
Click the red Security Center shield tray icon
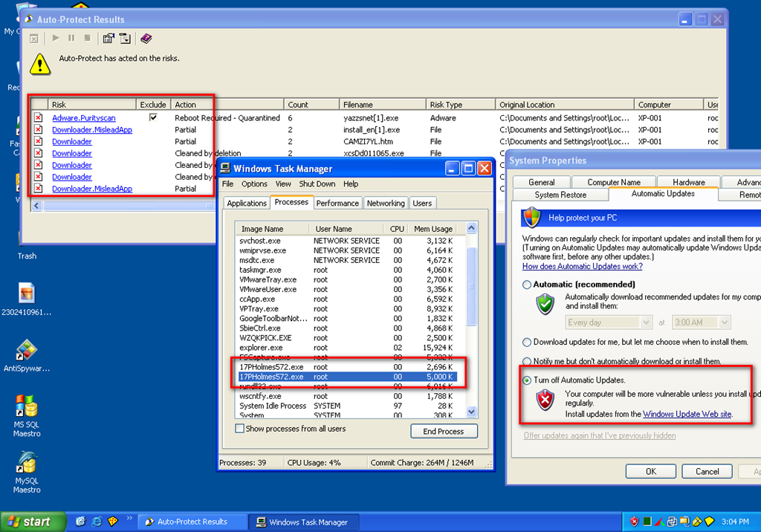point(635,522)
